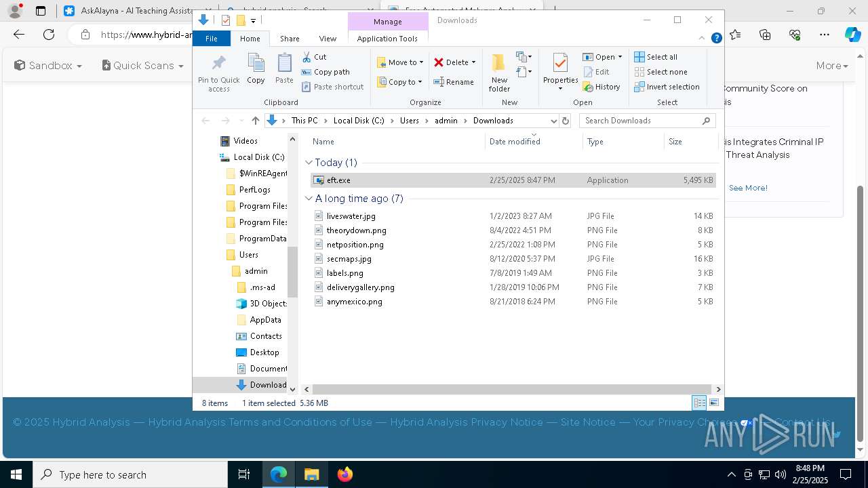Click the Copy ribbon icon
This screenshot has height=488, width=868.
[x=256, y=69]
